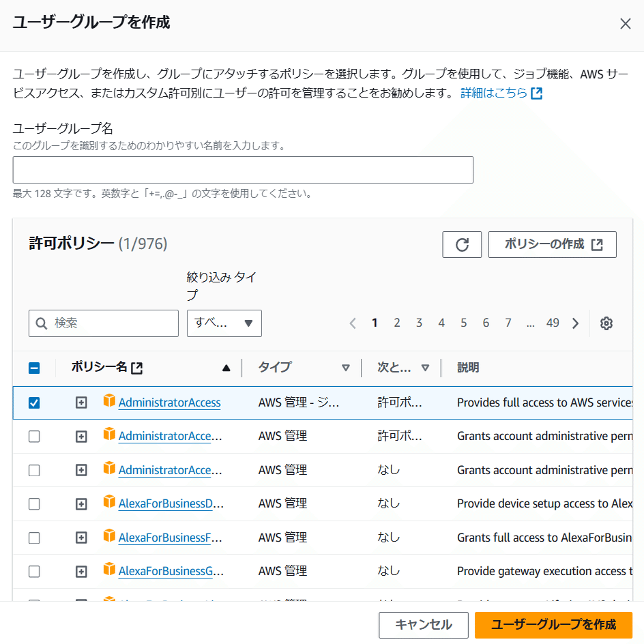
Task: Toggle the select-all header checkbox
Action: (x=34, y=368)
